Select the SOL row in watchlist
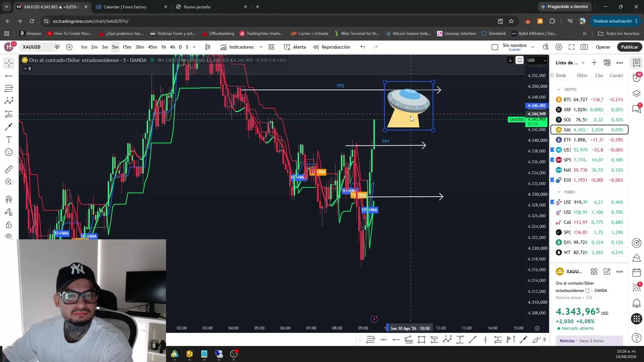 click(590, 120)
